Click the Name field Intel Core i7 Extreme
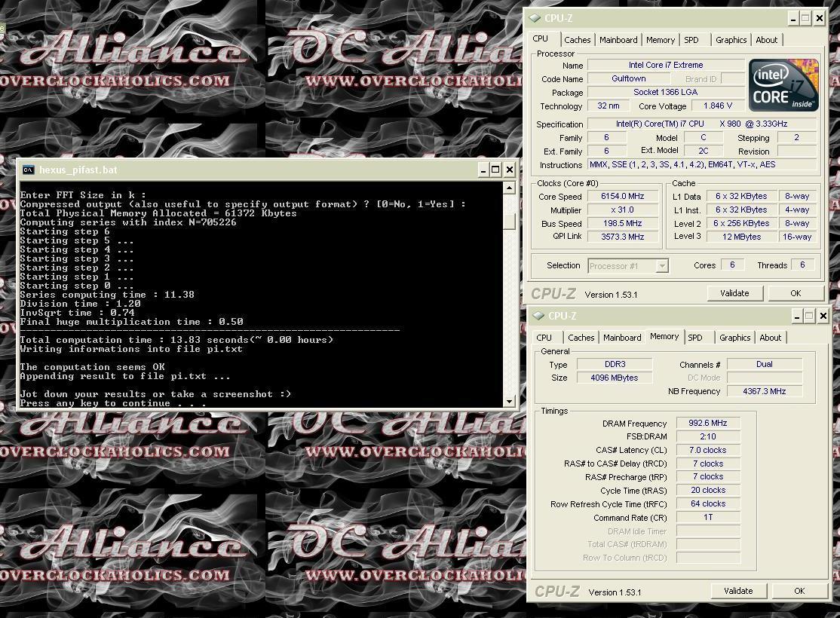The image size is (840, 618). (666, 65)
